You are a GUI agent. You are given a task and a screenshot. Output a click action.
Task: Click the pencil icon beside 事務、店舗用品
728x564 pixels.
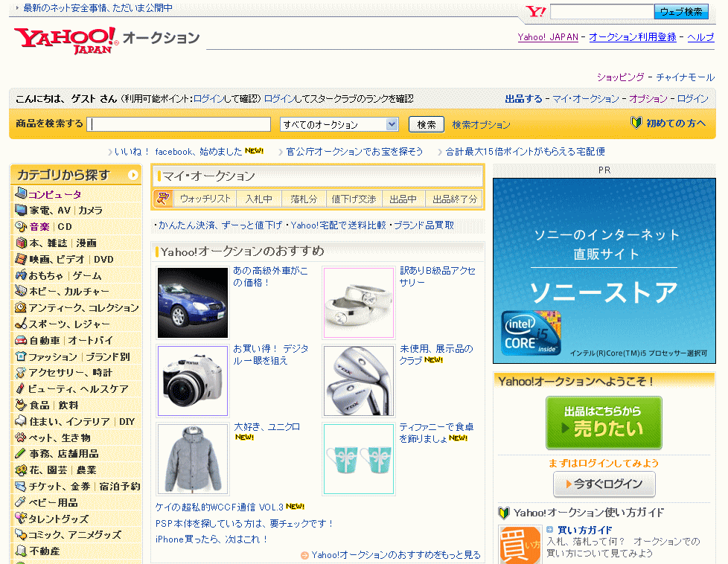tap(20, 454)
